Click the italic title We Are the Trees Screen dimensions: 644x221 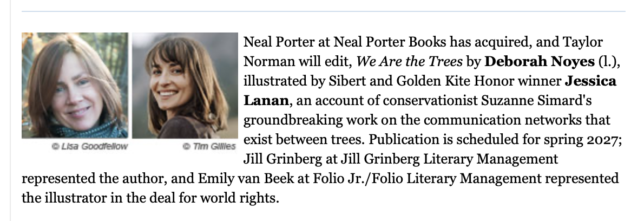coord(410,62)
